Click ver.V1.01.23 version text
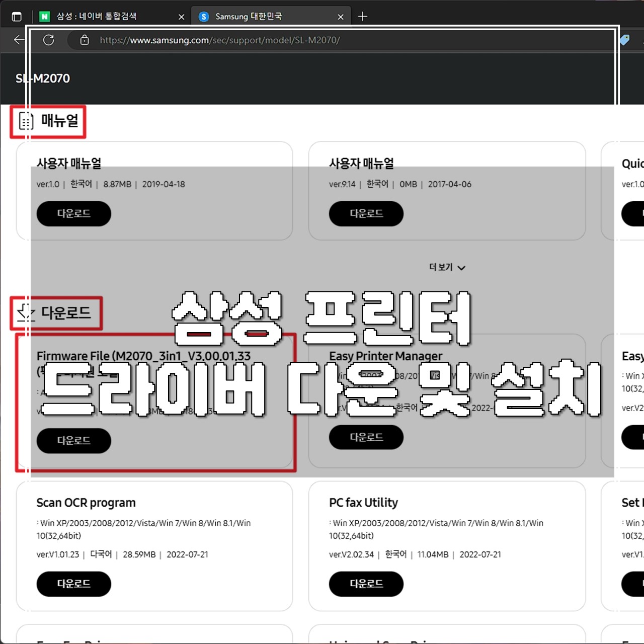 pyautogui.click(x=58, y=554)
